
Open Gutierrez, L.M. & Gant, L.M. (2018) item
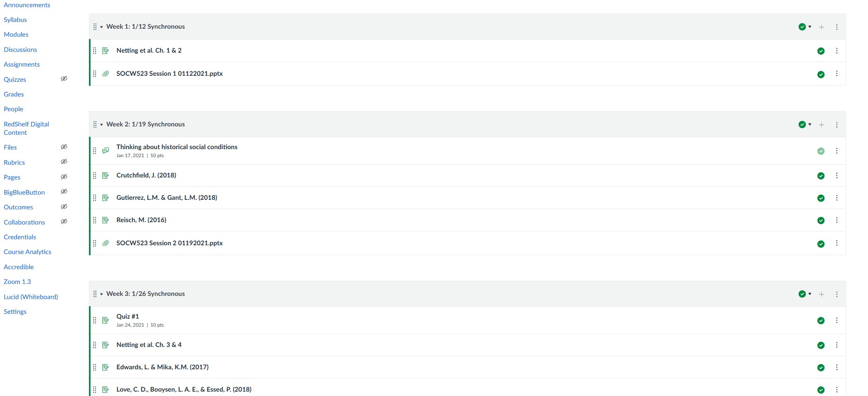click(166, 198)
